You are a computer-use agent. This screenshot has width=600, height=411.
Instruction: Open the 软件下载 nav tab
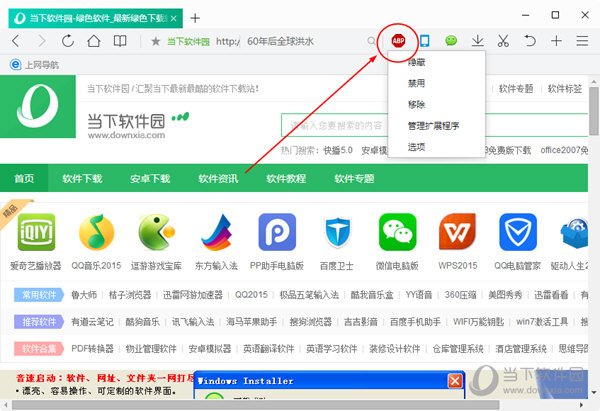tap(82, 178)
